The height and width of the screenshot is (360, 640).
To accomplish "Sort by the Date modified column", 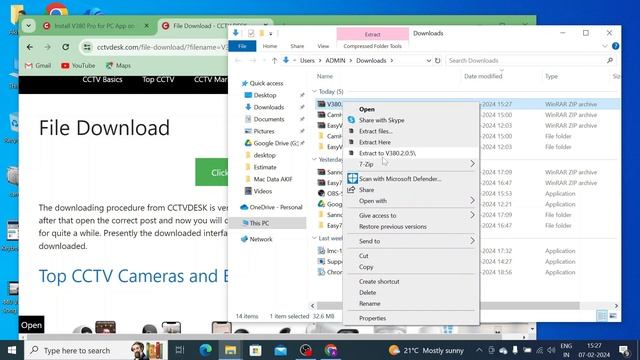I will 483,76.
